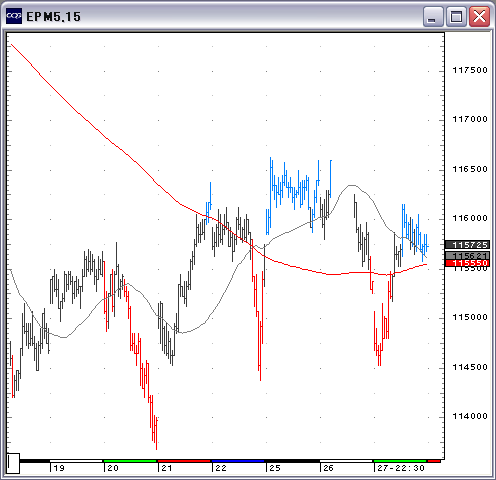Select the 115725 last price marker
The width and height of the screenshot is (496, 480).
click(467, 245)
